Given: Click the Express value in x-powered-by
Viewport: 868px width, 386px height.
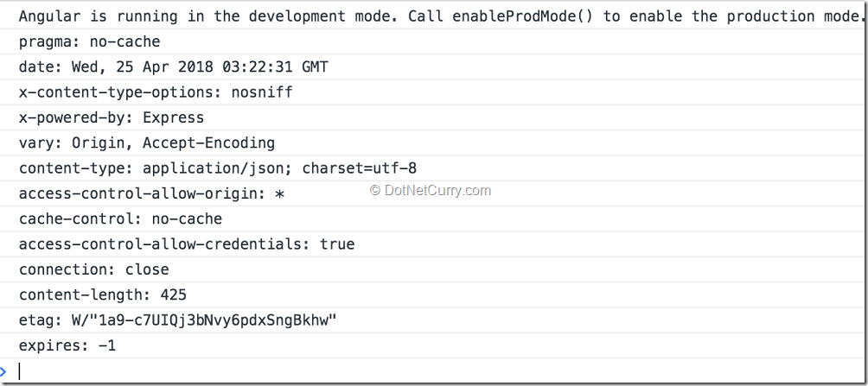Looking at the screenshot, I should 173,117.
